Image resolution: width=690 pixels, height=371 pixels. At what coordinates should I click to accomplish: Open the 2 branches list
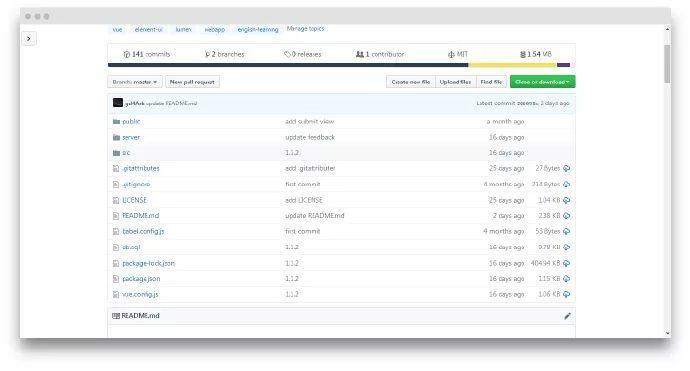(224, 54)
